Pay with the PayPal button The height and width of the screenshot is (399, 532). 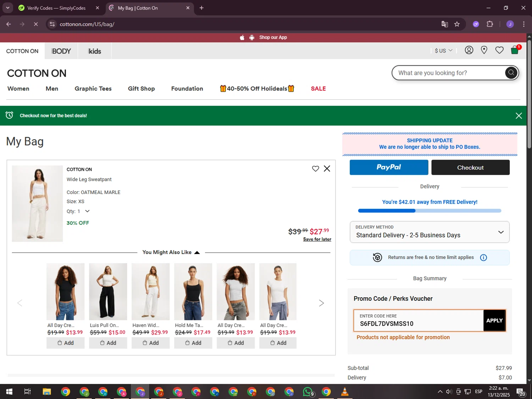pyautogui.click(x=389, y=167)
